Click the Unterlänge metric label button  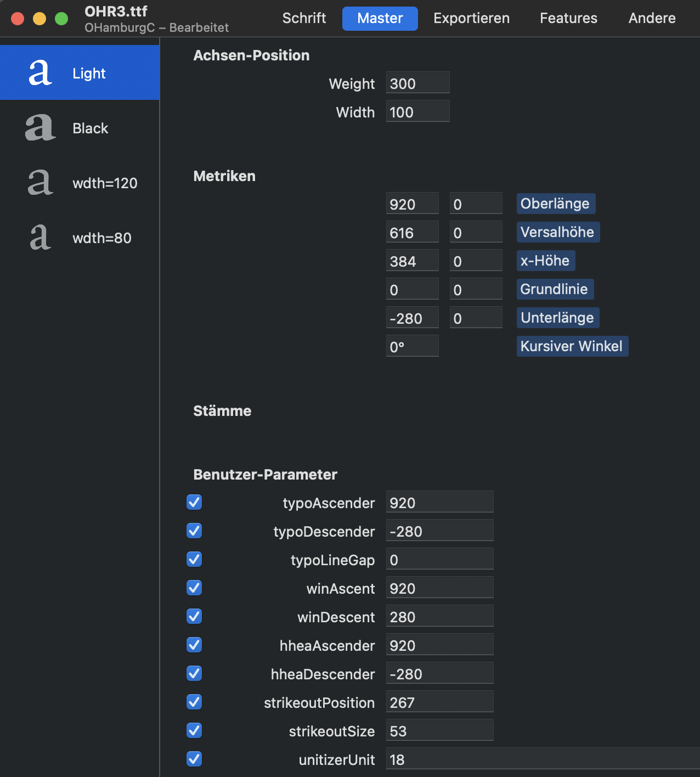[x=558, y=318]
